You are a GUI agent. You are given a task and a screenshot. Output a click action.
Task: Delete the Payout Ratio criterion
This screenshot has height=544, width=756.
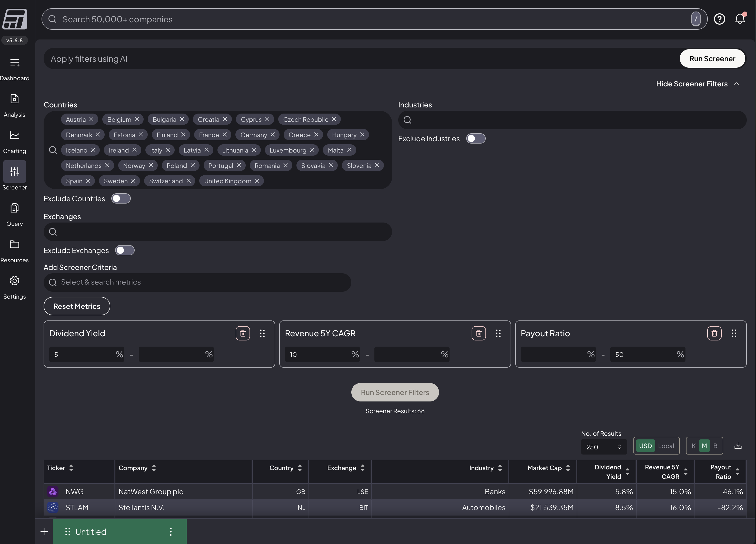point(714,333)
